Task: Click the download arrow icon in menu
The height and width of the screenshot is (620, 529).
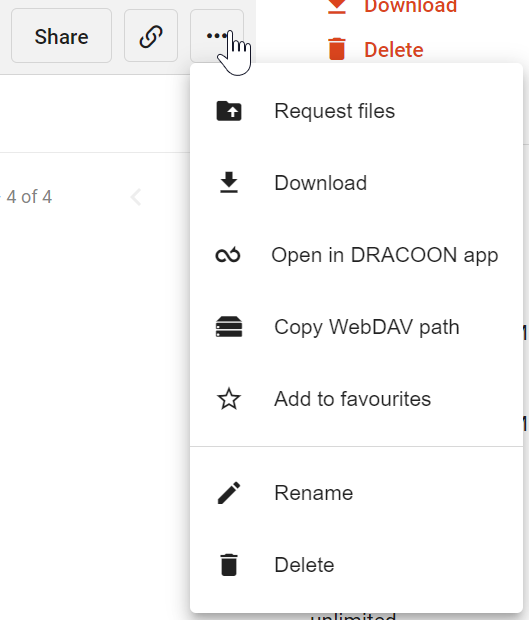Action: tap(229, 183)
